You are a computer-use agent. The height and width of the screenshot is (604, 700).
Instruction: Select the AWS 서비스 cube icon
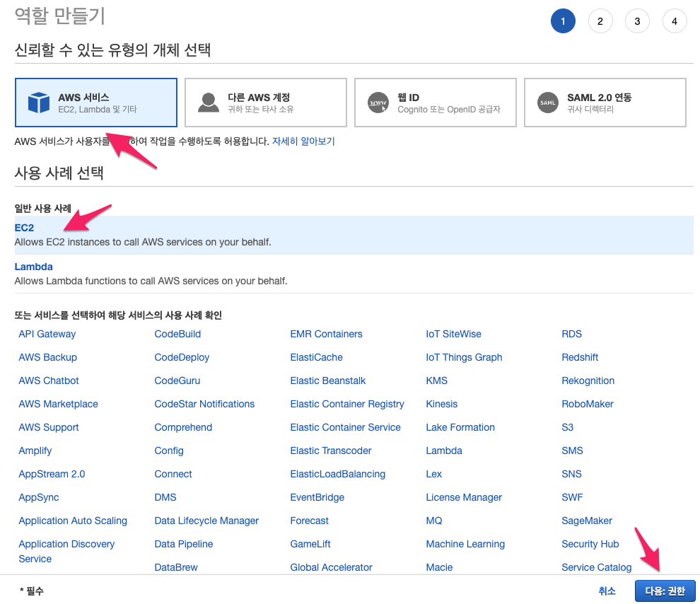39,103
